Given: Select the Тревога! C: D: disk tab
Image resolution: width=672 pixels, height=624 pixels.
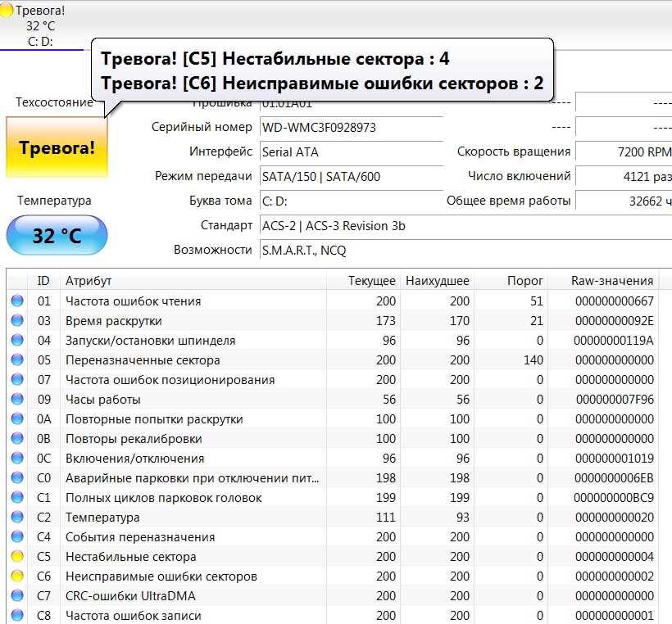Looking at the screenshot, I should point(39,25).
